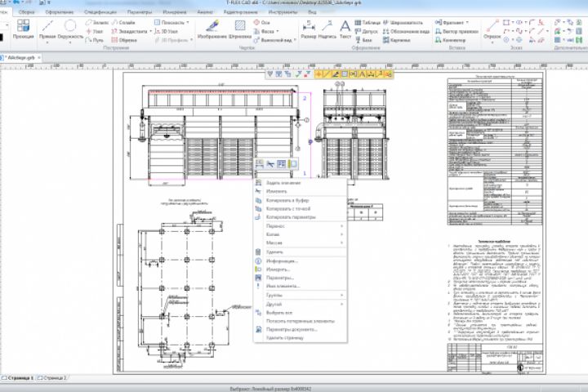Choose the Эллипс construction tool
Screen dimensions: 588x392
pyautogui.click(x=96, y=23)
